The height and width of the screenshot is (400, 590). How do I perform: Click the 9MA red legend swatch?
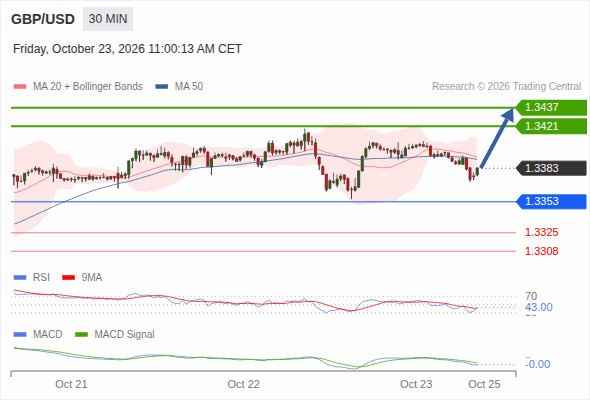click(x=68, y=278)
